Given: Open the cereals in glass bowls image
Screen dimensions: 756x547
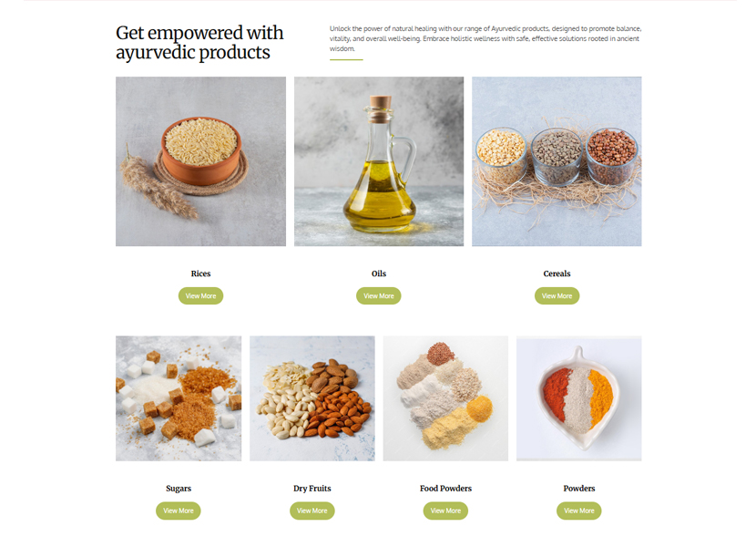Looking at the screenshot, I should point(557,161).
